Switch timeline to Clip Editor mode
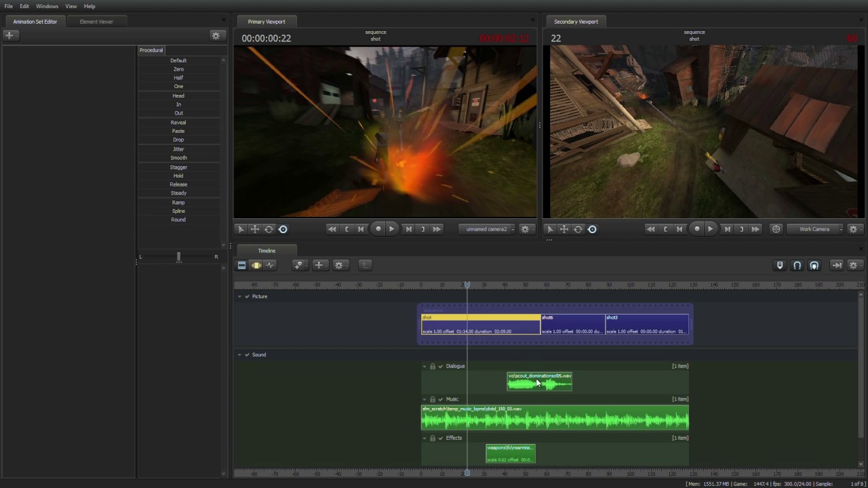The height and width of the screenshot is (488, 868). point(241,265)
